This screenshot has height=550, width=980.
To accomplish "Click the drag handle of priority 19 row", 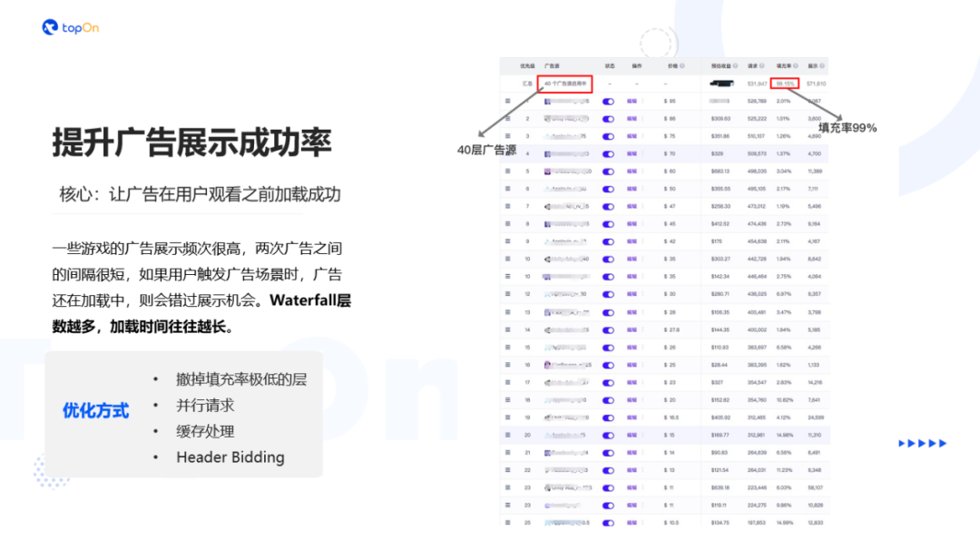I will click(x=507, y=417).
